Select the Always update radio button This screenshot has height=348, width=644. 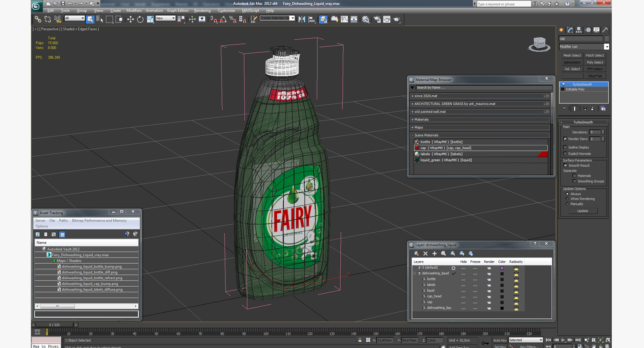pyautogui.click(x=567, y=194)
